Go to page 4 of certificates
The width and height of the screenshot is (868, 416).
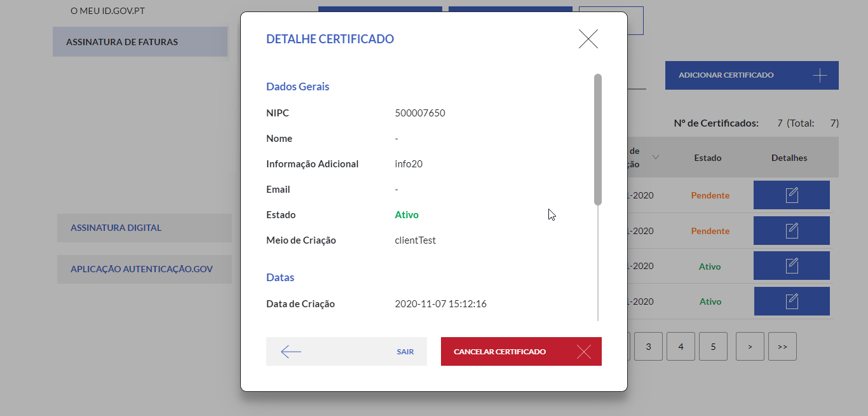pos(681,347)
